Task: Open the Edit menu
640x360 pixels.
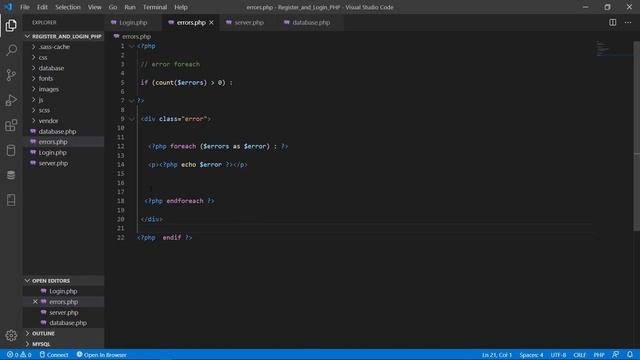Action: point(42,7)
